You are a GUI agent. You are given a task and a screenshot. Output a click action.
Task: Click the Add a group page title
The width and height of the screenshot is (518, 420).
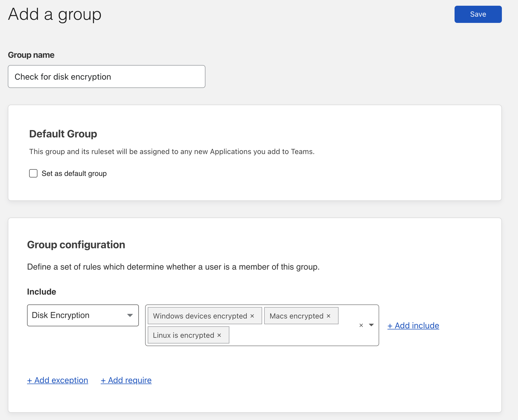pyautogui.click(x=55, y=15)
